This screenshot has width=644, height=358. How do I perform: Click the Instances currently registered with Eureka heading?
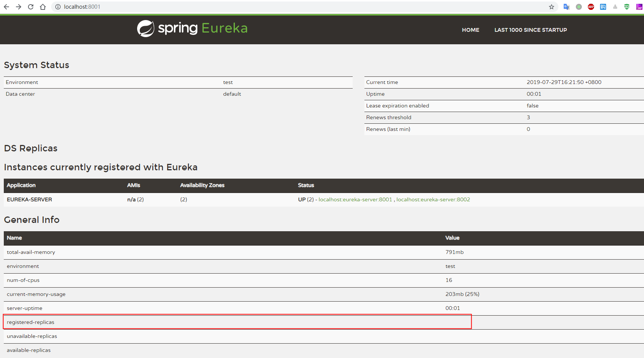pyautogui.click(x=101, y=167)
